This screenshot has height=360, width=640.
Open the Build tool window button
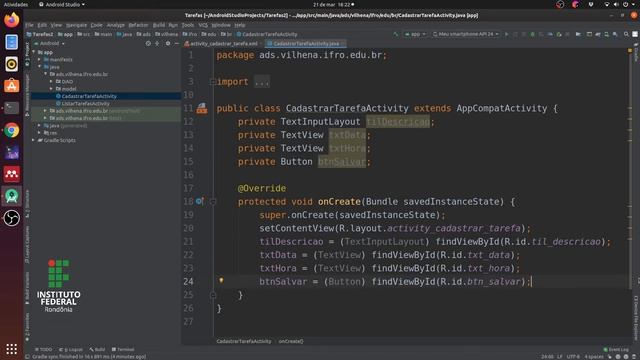pyautogui.click(x=97, y=349)
